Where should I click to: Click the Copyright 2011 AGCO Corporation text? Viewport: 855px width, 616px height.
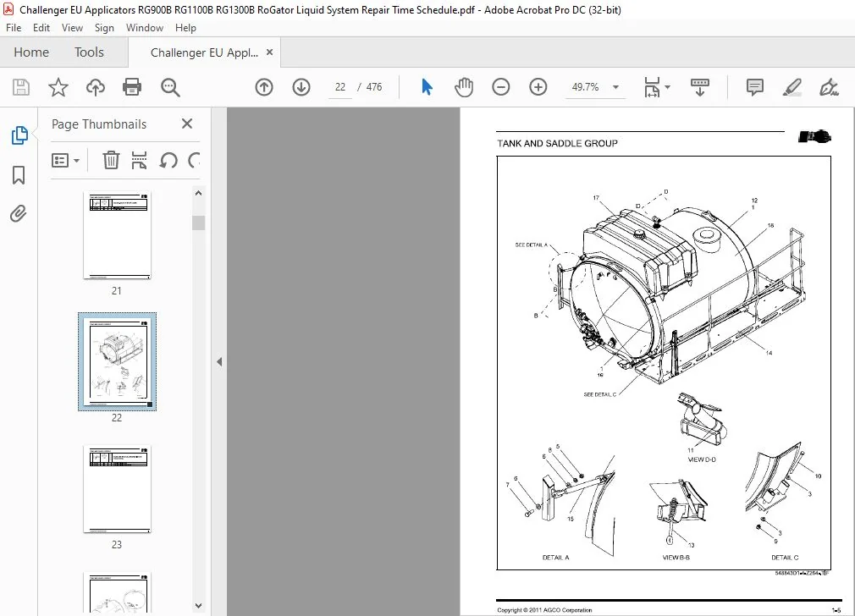click(544, 610)
